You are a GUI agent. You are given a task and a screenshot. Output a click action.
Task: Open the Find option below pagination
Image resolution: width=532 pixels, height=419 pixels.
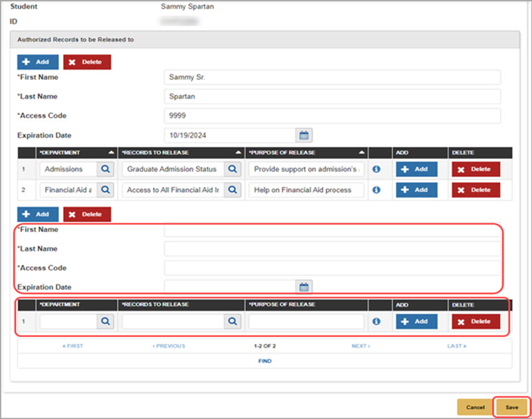coord(265,361)
